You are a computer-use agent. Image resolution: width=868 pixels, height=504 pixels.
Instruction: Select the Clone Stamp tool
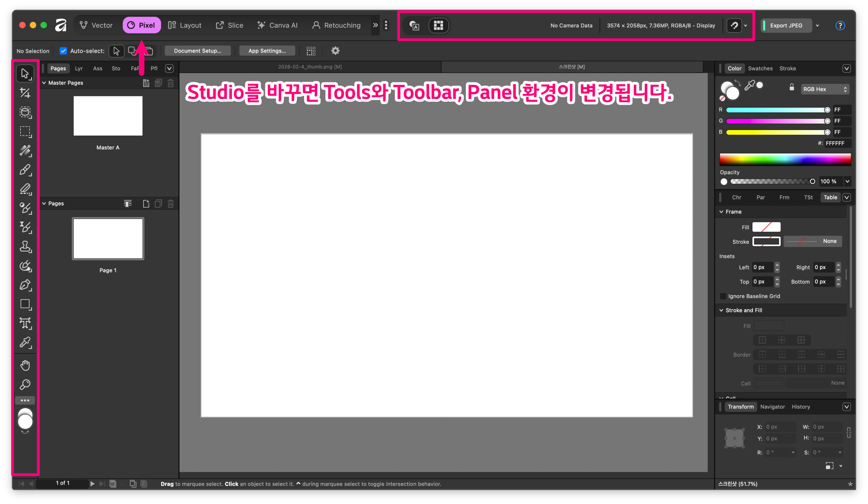click(x=25, y=247)
